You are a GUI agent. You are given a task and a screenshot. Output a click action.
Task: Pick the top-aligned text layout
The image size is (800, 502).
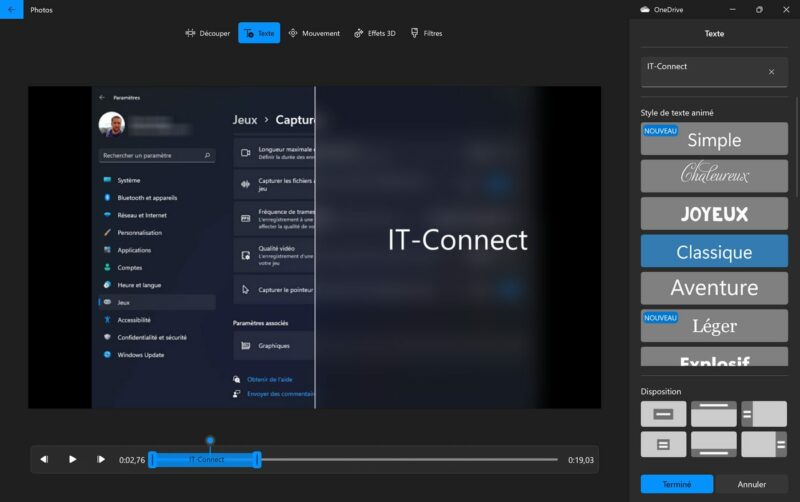coord(714,414)
